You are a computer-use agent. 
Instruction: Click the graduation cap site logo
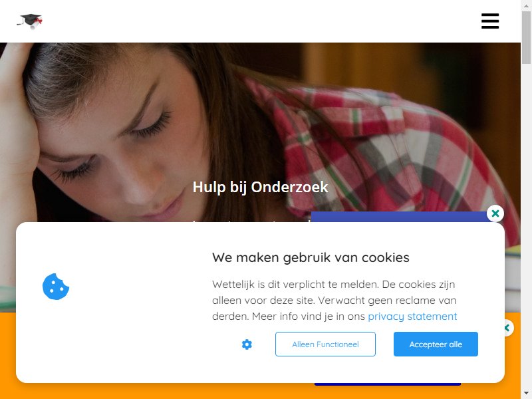[x=30, y=21]
